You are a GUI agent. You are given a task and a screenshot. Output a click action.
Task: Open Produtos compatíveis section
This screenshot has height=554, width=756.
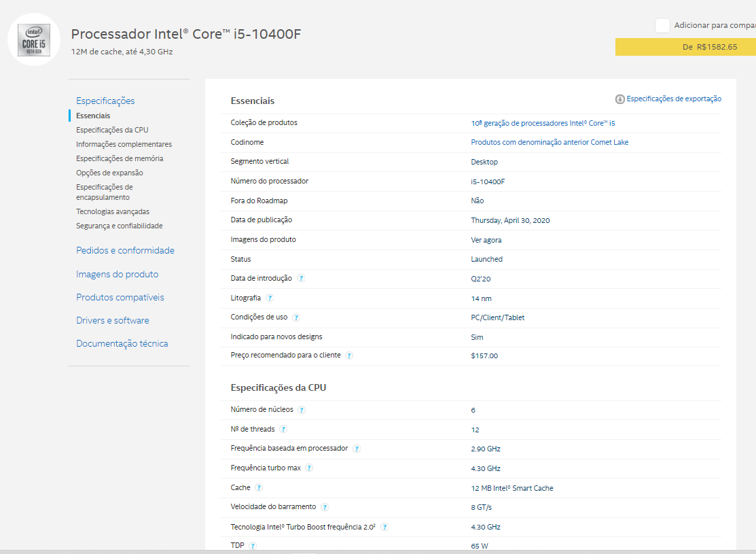(120, 297)
